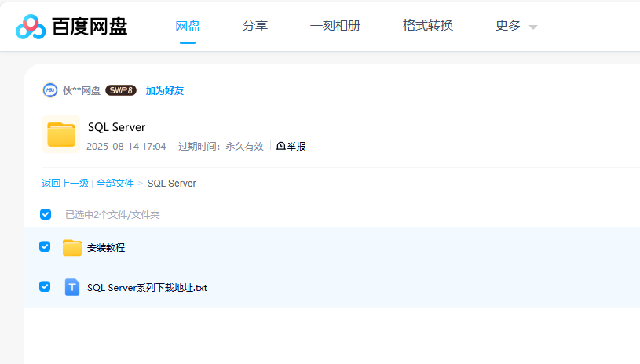Click the large SQL Server folder icon
The height and width of the screenshot is (364, 640).
[x=61, y=134]
